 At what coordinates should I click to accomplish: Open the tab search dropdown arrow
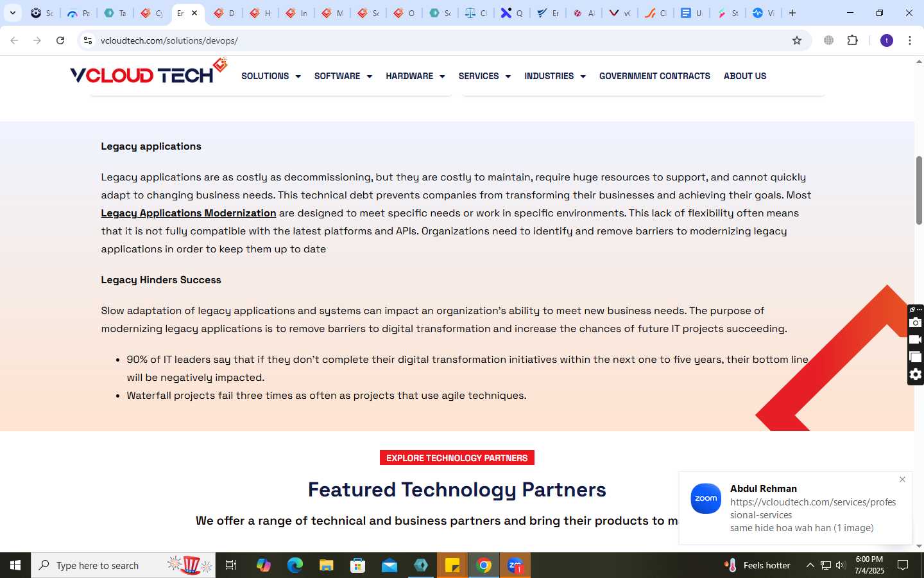13,13
